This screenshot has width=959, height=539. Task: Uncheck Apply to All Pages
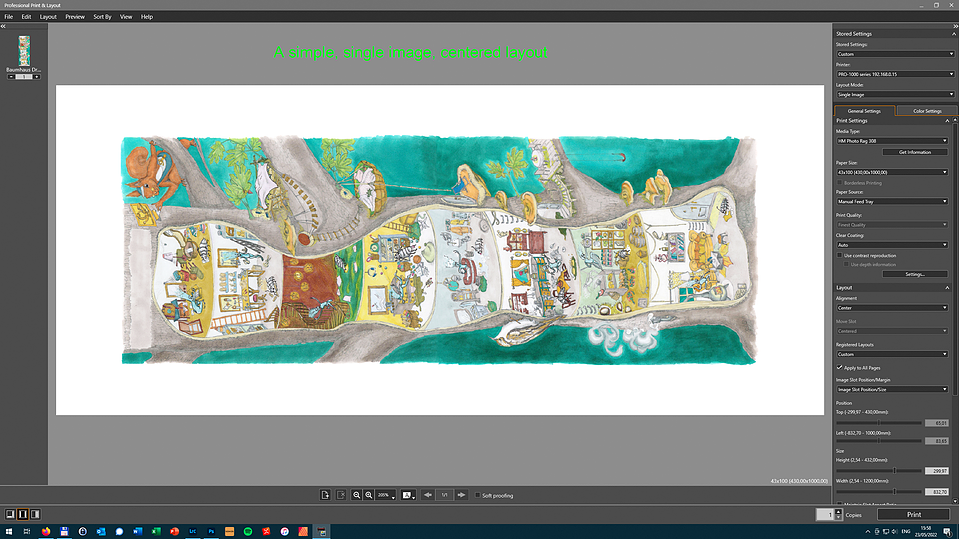tap(839, 368)
